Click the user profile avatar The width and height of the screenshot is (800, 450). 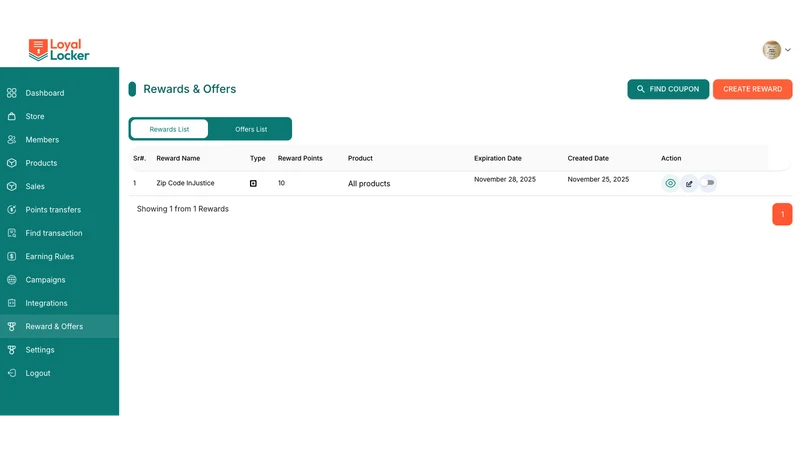771,50
